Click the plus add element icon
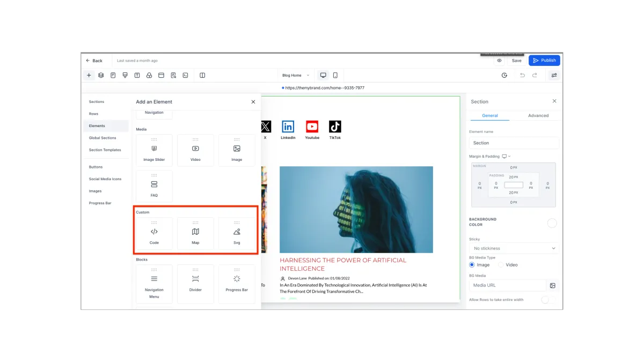Image resolution: width=644 pixels, height=362 pixels. 89,76
